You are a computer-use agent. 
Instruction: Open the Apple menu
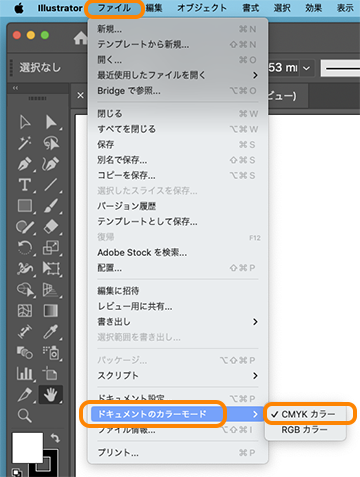coord(19,8)
